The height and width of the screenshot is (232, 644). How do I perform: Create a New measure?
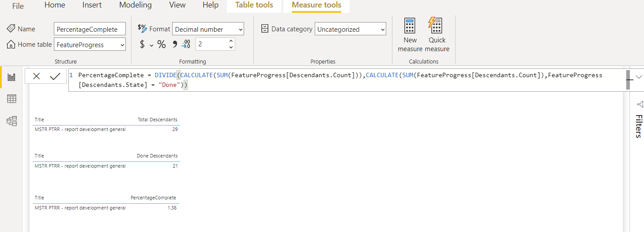[x=410, y=35]
